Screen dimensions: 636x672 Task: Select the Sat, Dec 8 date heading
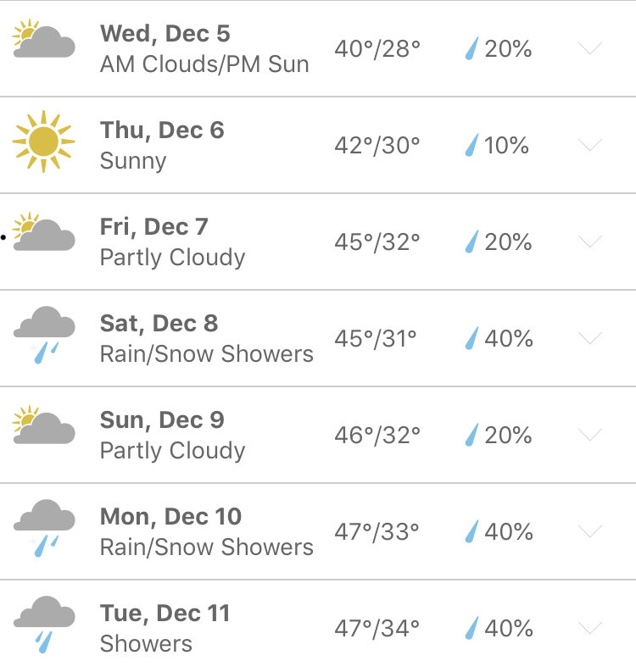[x=159, y=324]
